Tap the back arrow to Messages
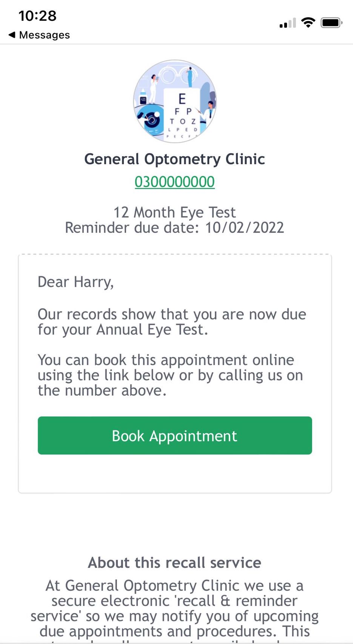This screenshot has width=353, height=644. pos(12,35)
